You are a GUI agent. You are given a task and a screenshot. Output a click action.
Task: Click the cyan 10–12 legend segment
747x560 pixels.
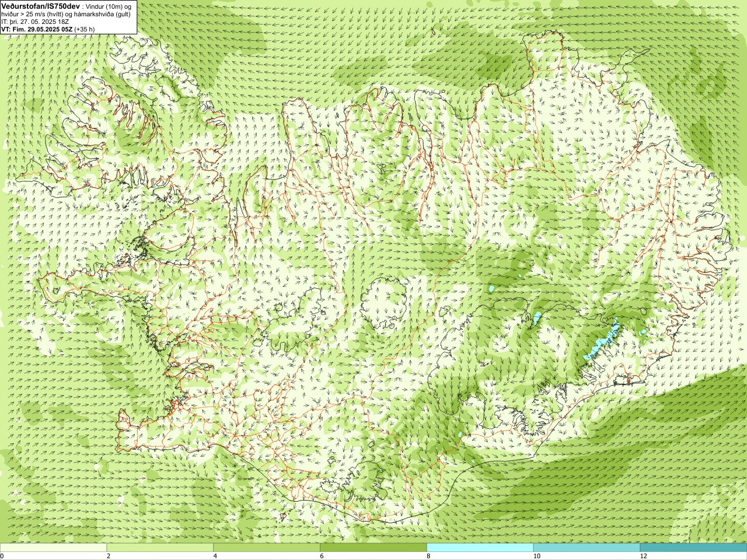coord(587,548)
